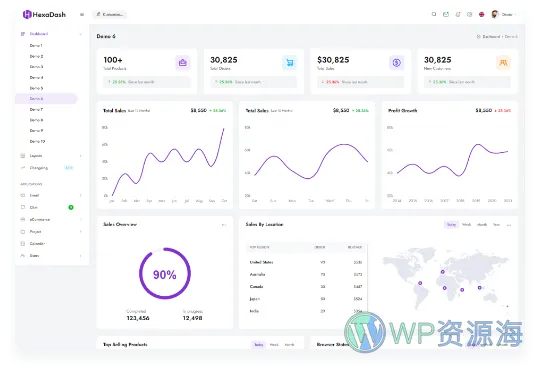
Task: Open the user profile dropdown
Action: point(504,14)
